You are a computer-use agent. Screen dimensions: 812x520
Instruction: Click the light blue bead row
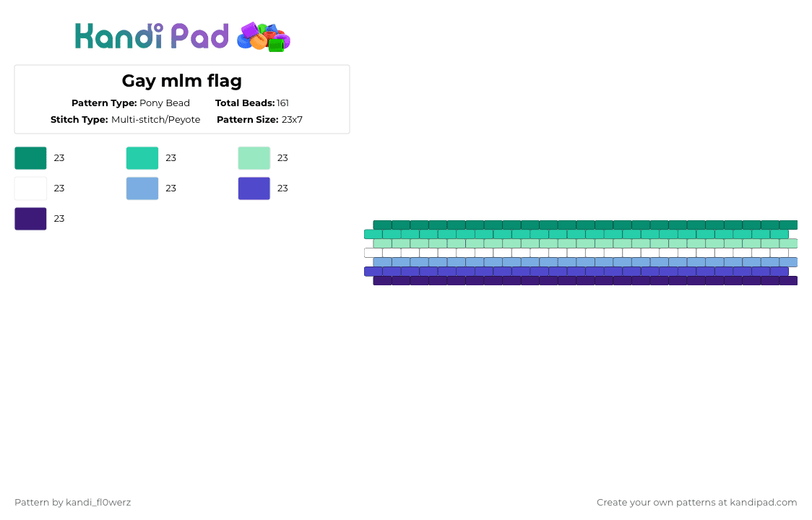[x=585, y=262]
